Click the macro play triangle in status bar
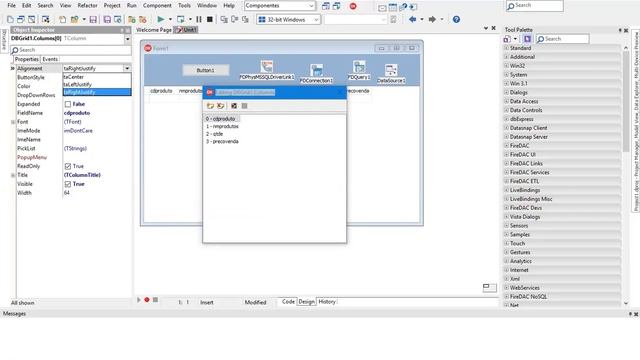 [x=139, y=300]
